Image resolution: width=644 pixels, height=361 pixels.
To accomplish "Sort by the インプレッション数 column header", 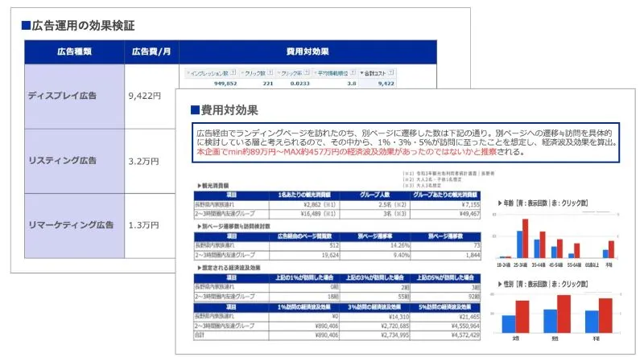I will [x=209, y=73].
